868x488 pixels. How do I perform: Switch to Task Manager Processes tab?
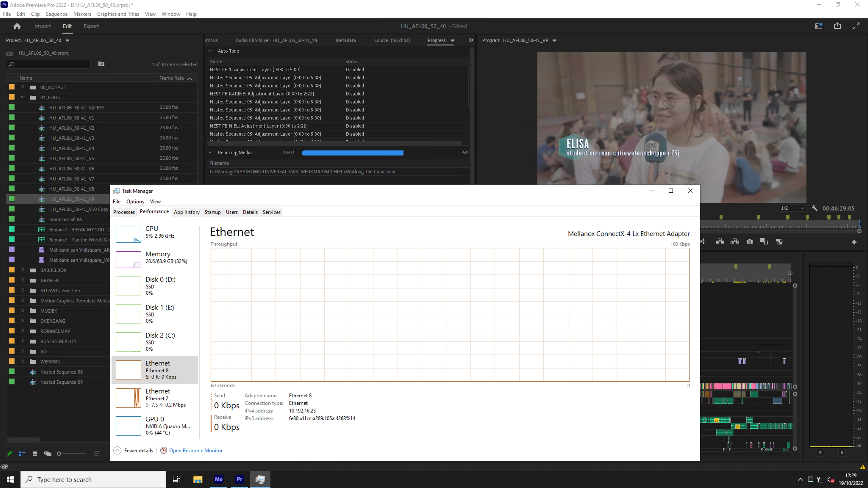124,212
